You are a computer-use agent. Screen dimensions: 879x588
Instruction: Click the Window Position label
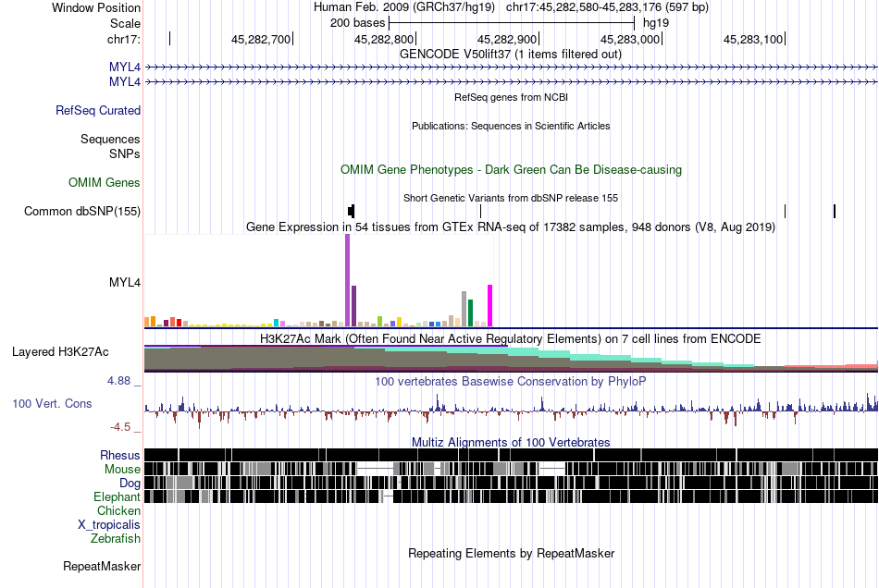[96, 7]
